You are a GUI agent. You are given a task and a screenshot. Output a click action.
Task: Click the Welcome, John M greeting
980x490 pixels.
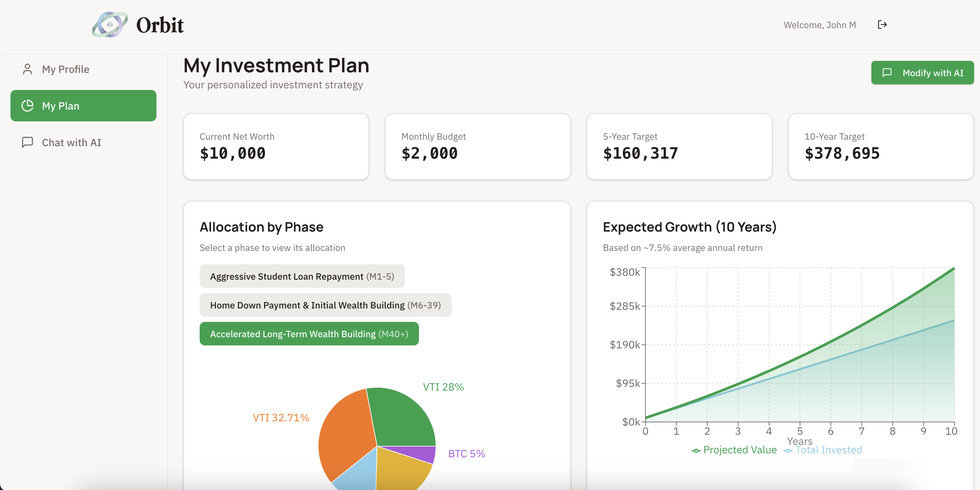point(820,25)
